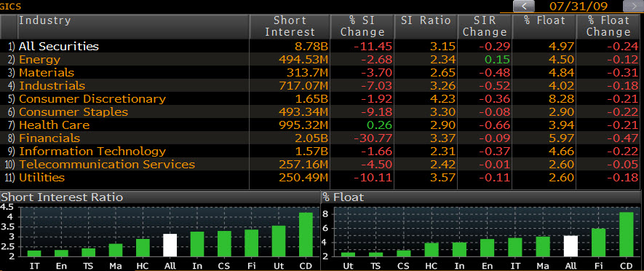Click the next date arrow button

[633, 6]
